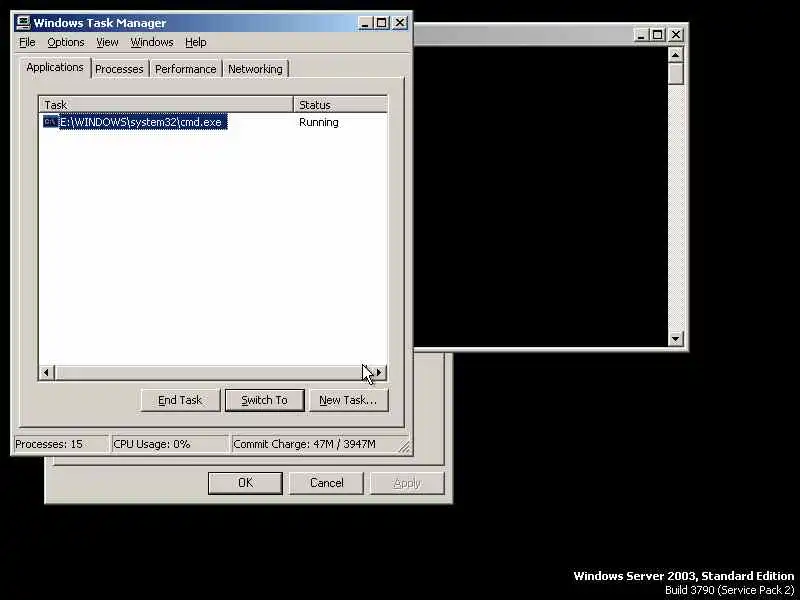This screenshot has width=800, height=600.
Task: Click the cmd.exe console icon in list
Action: (50, 122)
